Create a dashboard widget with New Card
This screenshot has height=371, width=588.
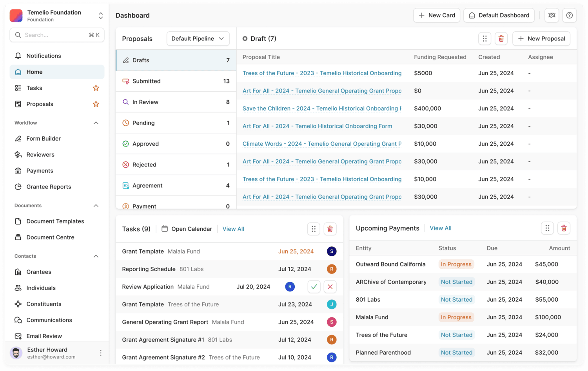click(x=436, y=15)
